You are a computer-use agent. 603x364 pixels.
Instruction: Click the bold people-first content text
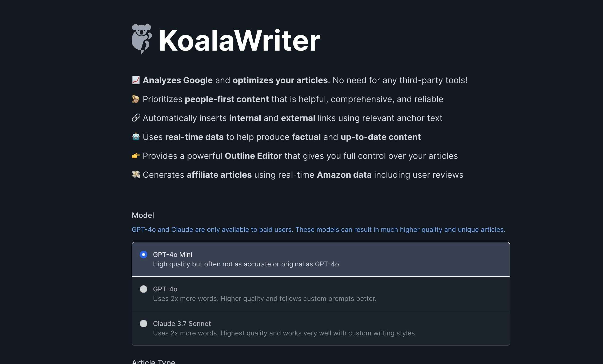point(227,99)
